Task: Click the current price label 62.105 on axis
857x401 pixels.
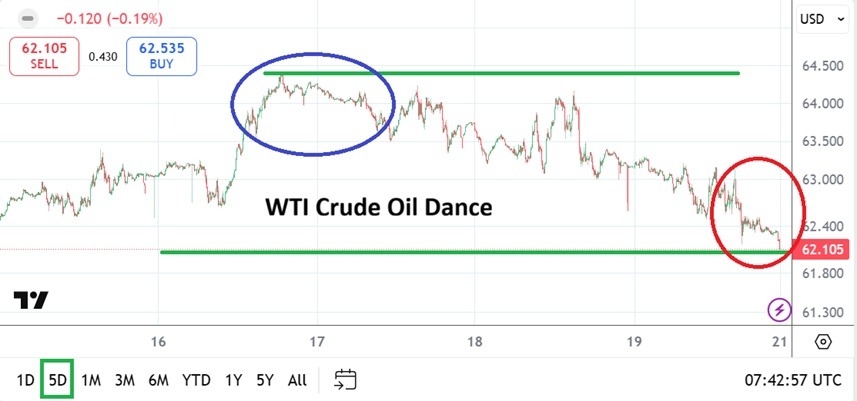Action: (x=822, y=249)
